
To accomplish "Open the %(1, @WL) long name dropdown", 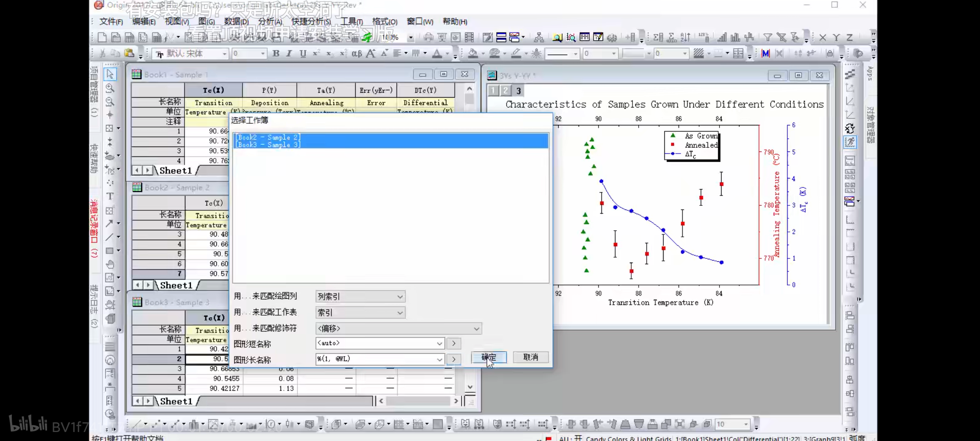I will click(380, 359).
